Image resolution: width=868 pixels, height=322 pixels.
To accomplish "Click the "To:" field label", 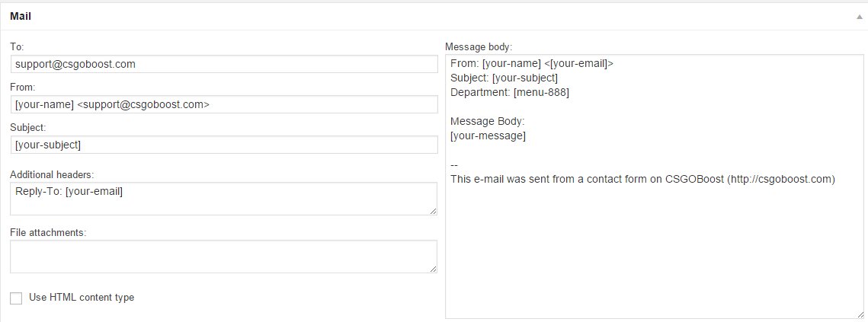I will (17, 47).
